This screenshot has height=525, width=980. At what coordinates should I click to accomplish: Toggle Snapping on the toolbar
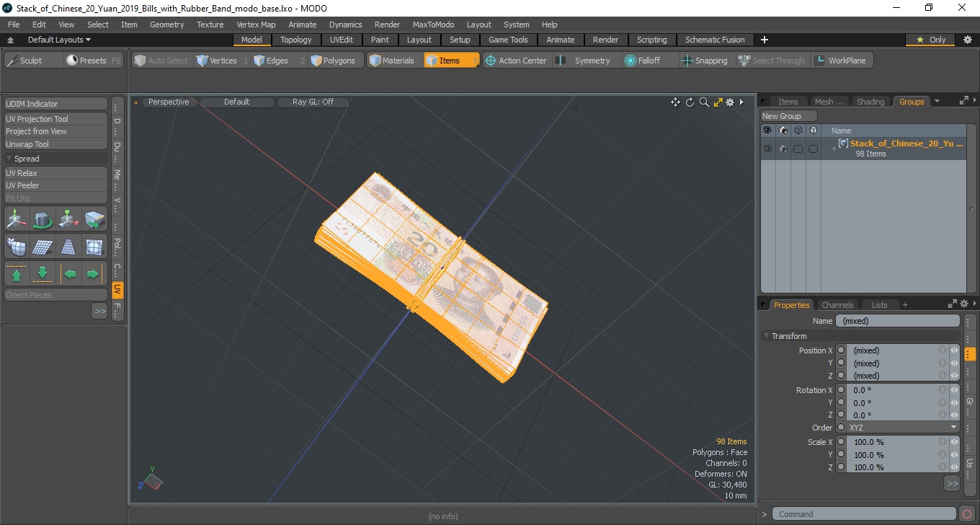[705, 61]
